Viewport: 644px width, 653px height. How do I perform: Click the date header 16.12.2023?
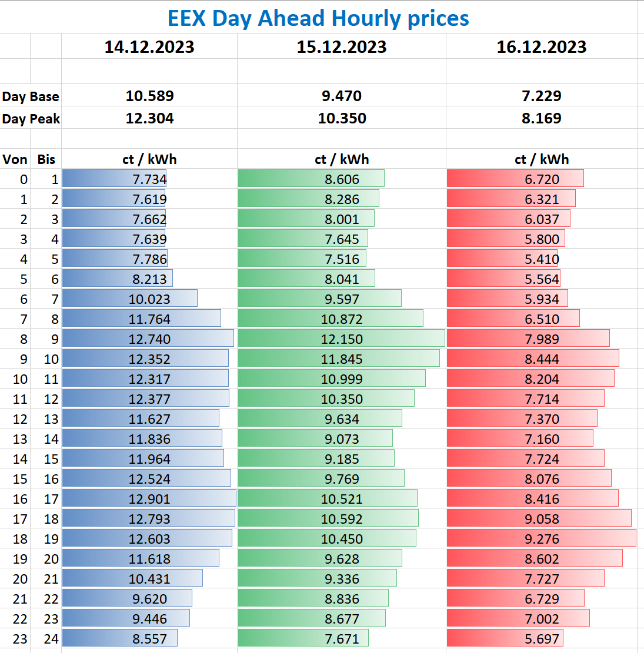(x=542, y=46)
